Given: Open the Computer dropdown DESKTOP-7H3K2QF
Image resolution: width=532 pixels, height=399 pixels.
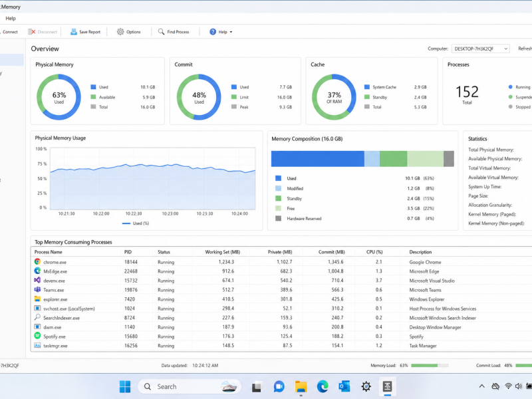Looking at the screenshot, I should click(480, 49).
